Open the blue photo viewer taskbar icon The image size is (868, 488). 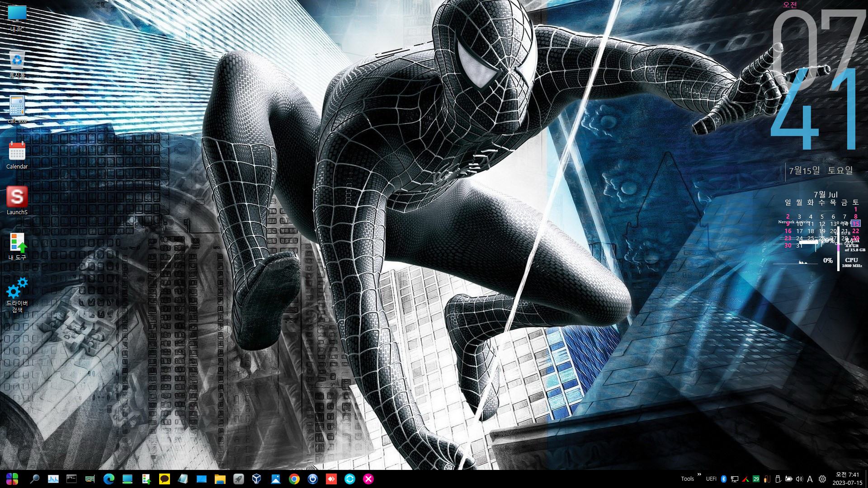(x=276, y=479)
